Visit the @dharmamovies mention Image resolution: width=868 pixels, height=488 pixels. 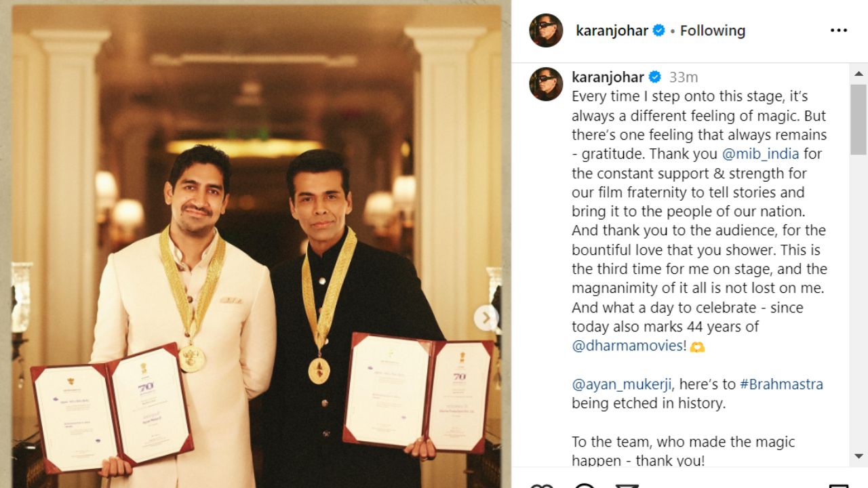pos(629,346)
